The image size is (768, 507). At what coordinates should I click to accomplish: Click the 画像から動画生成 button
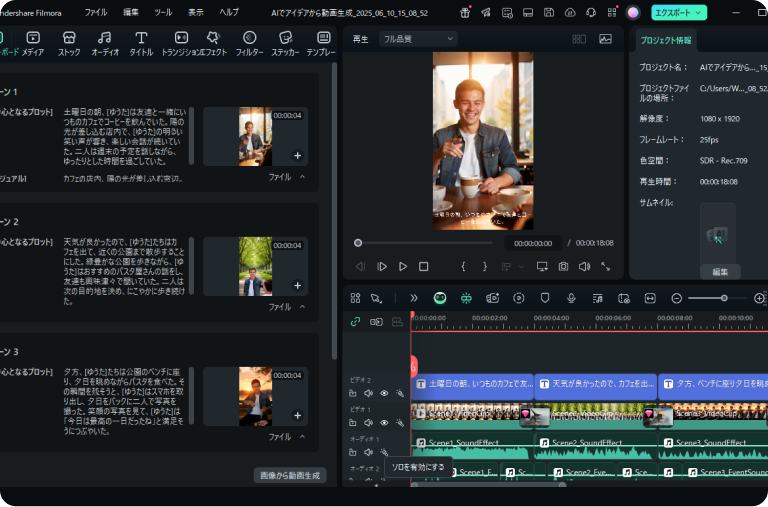pyautogui.click(x=290, y=475)
